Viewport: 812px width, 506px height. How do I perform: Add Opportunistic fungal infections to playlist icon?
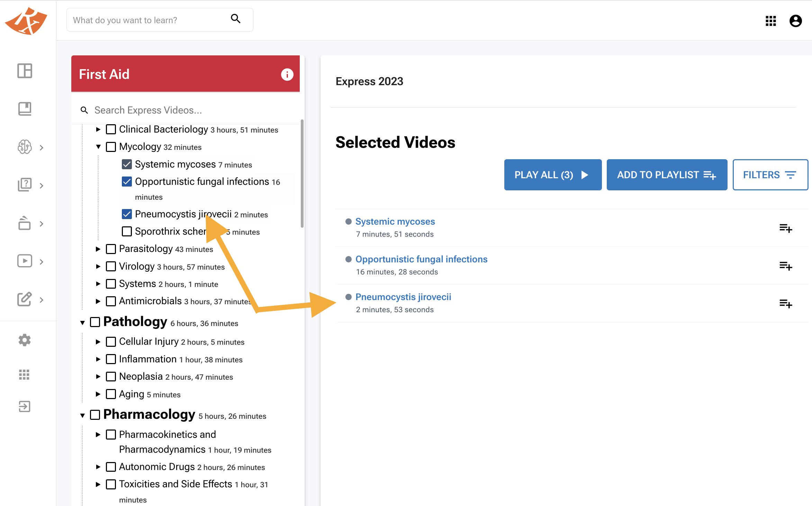(786, 266)
